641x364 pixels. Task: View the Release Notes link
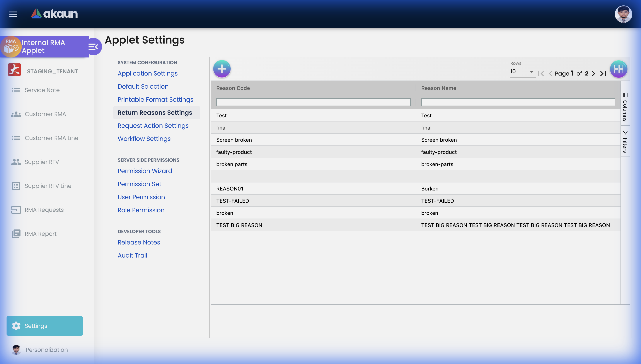[x=139, y=242]
